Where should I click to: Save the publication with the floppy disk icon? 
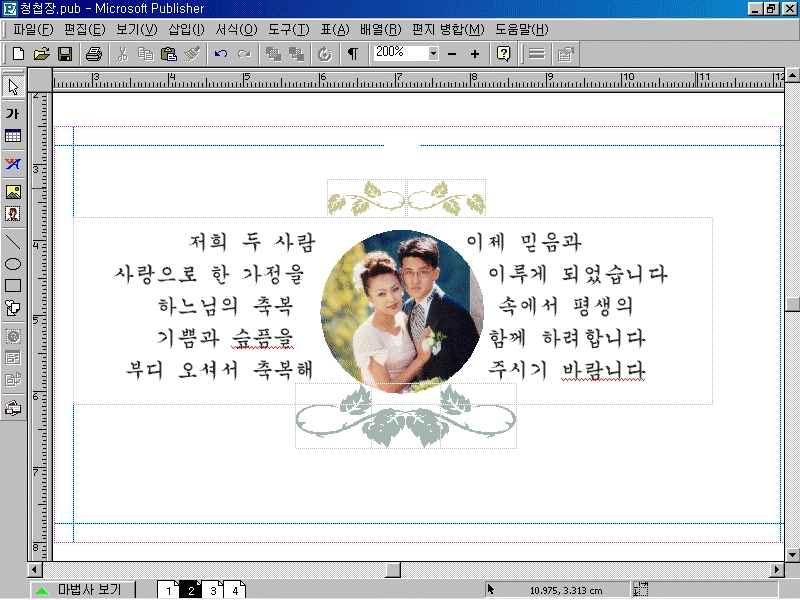pos(65,54)
